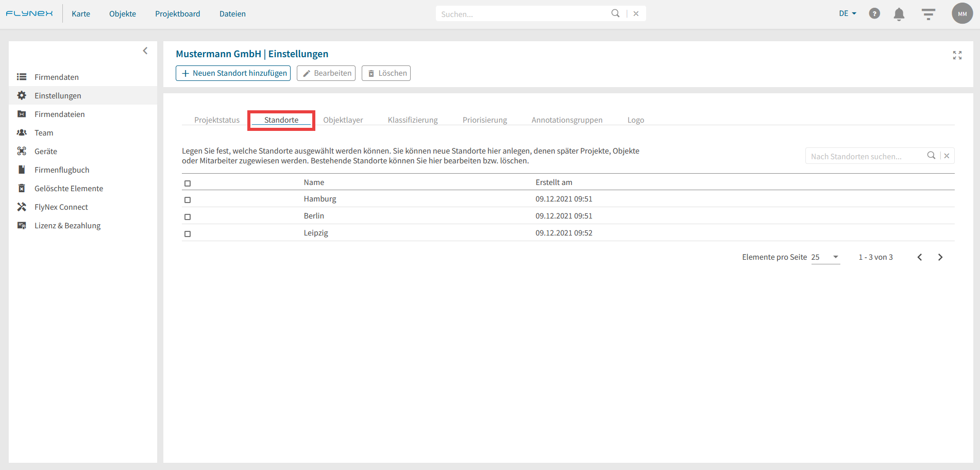
Task: Click the filter icon in top bar
Action: tap(928, 14)
